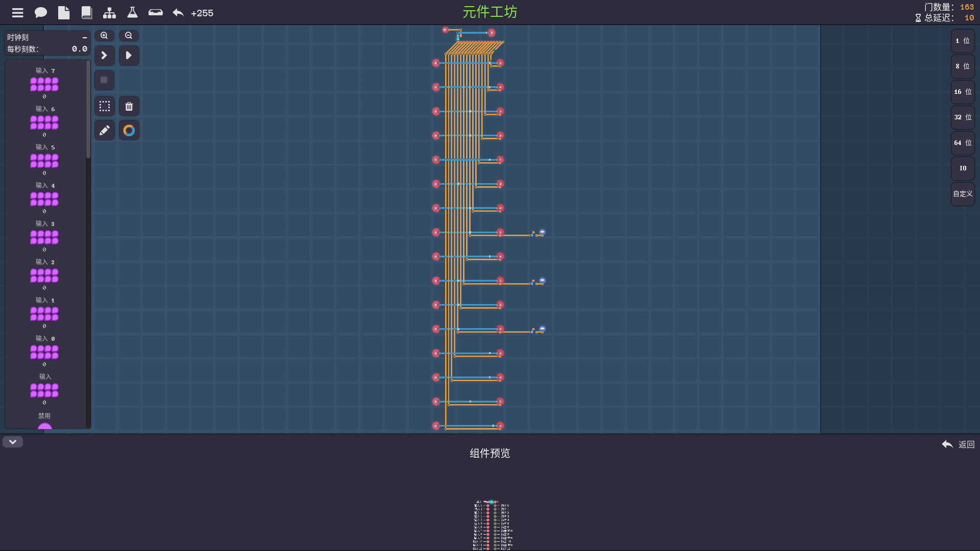Open the 8 位 components tab
Viewport: 980px width, 551px height.
click(x=963, y=66)
